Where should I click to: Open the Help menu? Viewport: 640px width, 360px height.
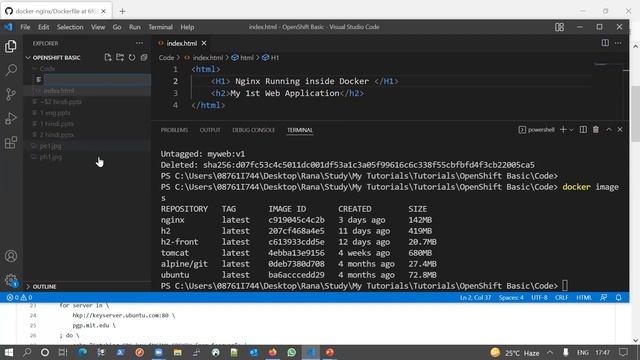tap(187, 27)
